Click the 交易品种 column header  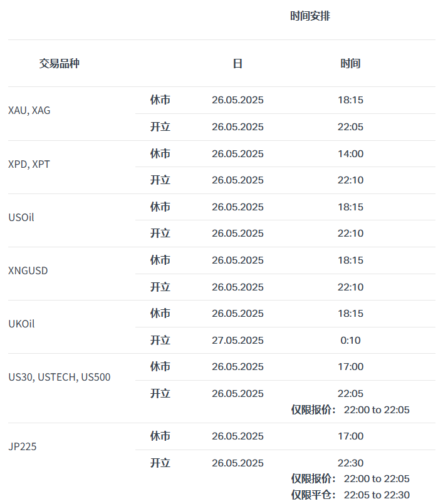coord(60,63)
